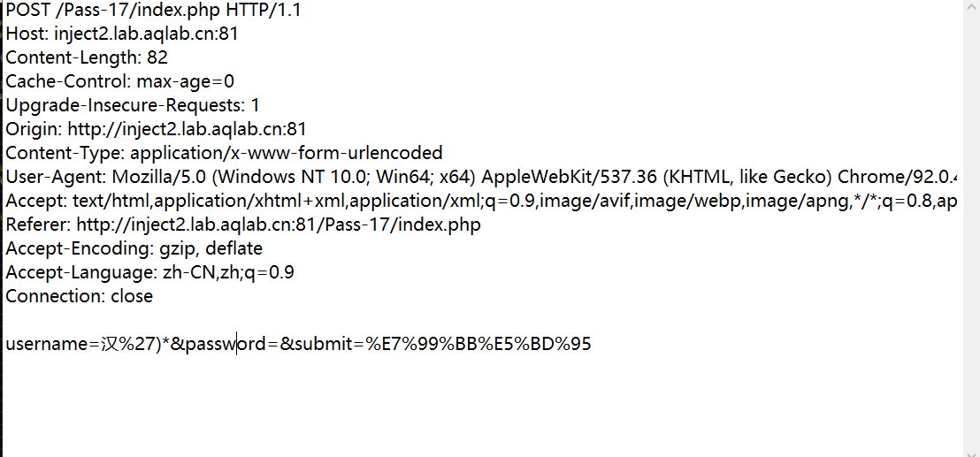
Task: Click the Host header line
Action: (121, 34)
